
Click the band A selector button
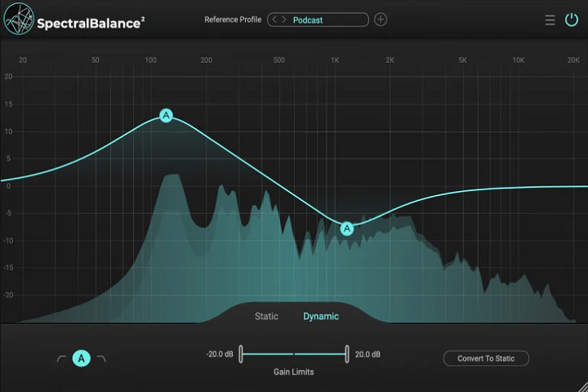81,358
